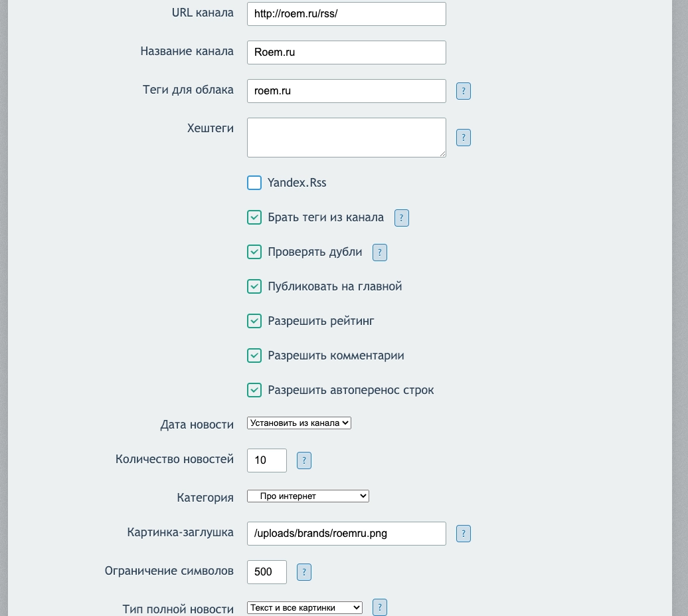This screenshot has height=616, width=688.
Task: Click help icon next to Количество новостей
Action: coord(304,460)
